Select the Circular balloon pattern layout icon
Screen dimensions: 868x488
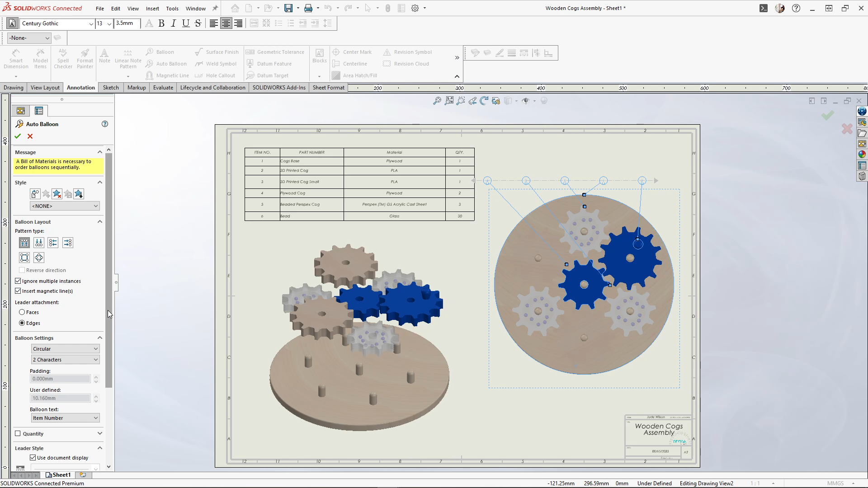tap(39, 258)
